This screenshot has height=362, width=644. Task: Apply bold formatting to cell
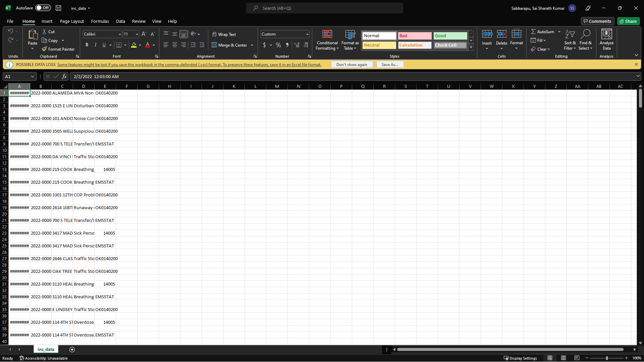[x=87, y=45]
